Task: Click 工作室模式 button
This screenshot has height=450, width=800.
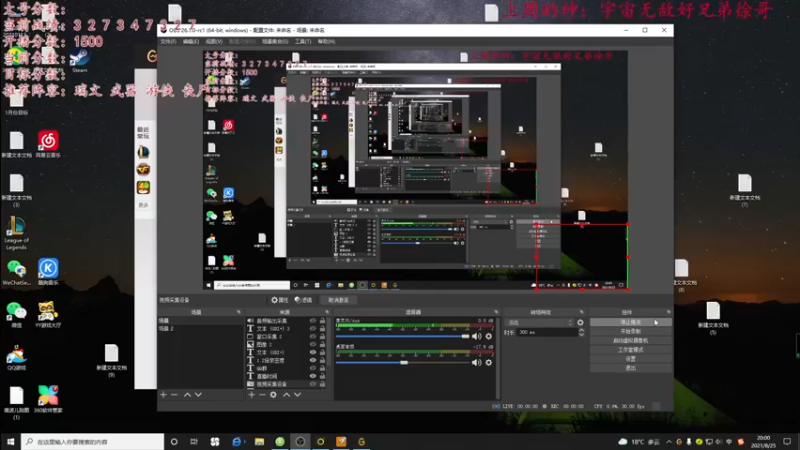Action: coord(631,349)
